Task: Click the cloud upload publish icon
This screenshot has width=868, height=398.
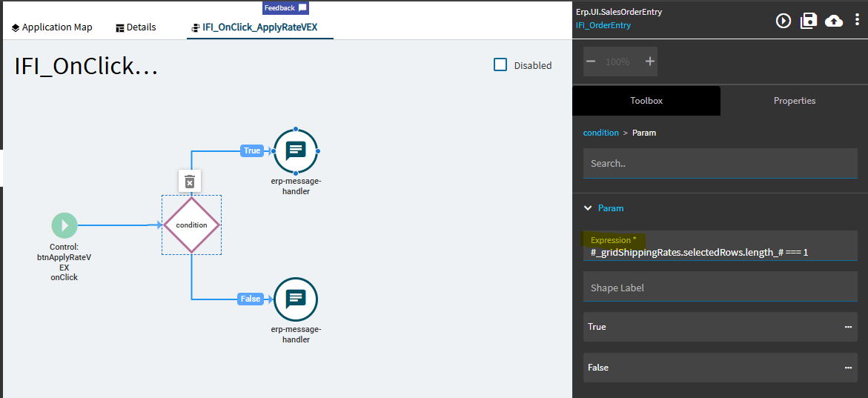Action: [x=834, y=21]
